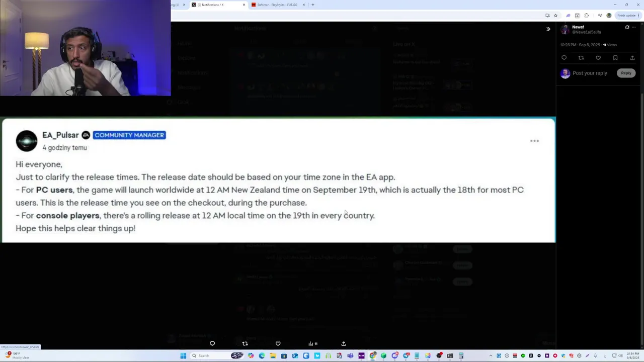This screenshot has width=644, height=362.
Task: Click the volume icon in the system tray
Action: pos(621,355)
